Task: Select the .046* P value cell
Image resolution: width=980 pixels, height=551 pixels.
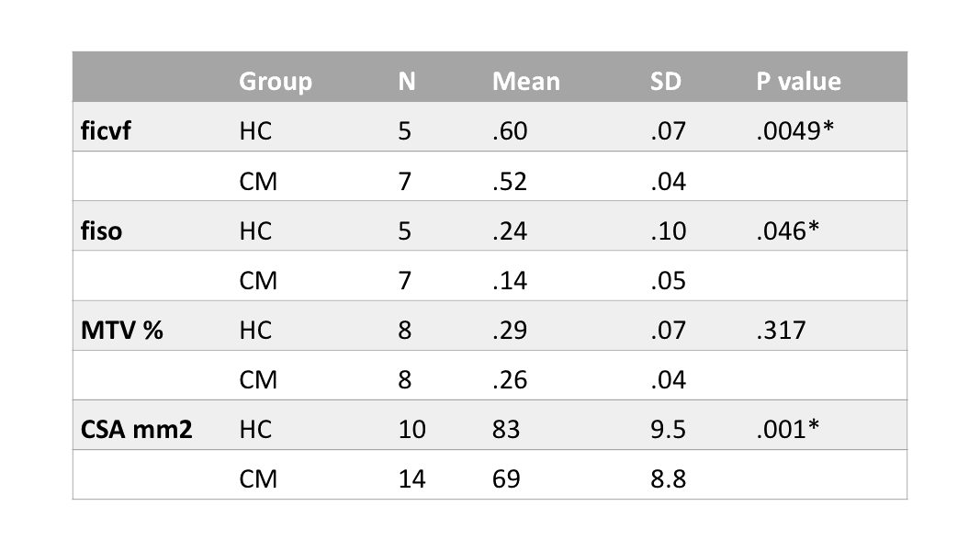Action: click(x=788, y=231)
